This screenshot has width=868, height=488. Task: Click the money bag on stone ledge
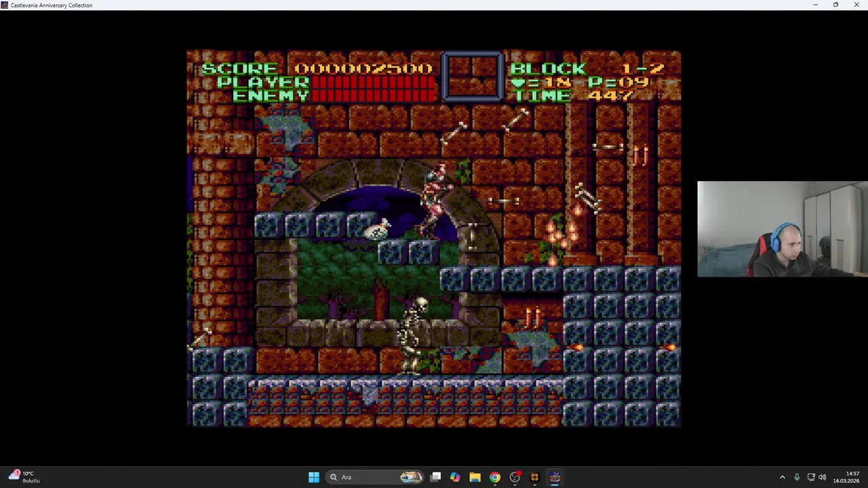(x=376, y=229)
